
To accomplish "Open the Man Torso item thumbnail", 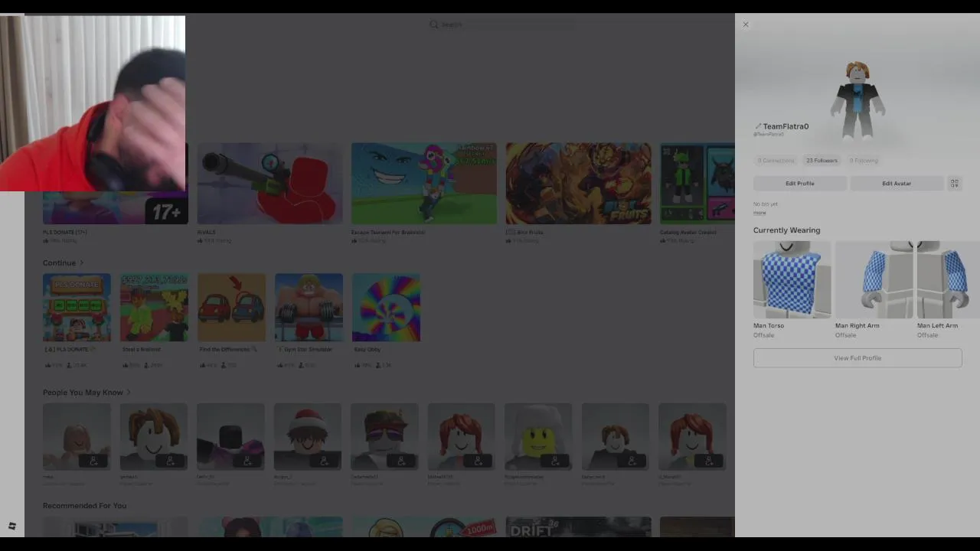I will coord(792,279).
